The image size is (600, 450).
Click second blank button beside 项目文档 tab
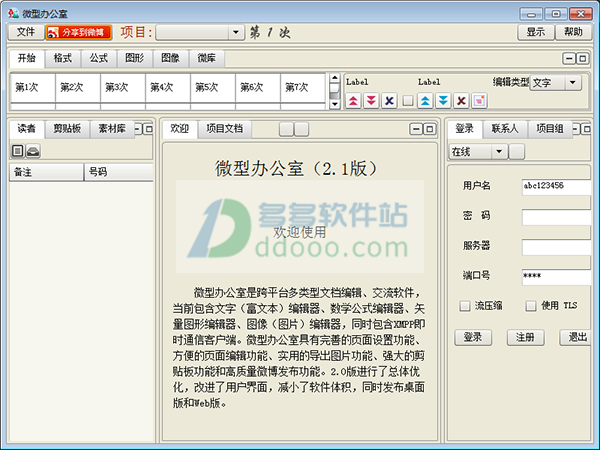tap(302, 129)
